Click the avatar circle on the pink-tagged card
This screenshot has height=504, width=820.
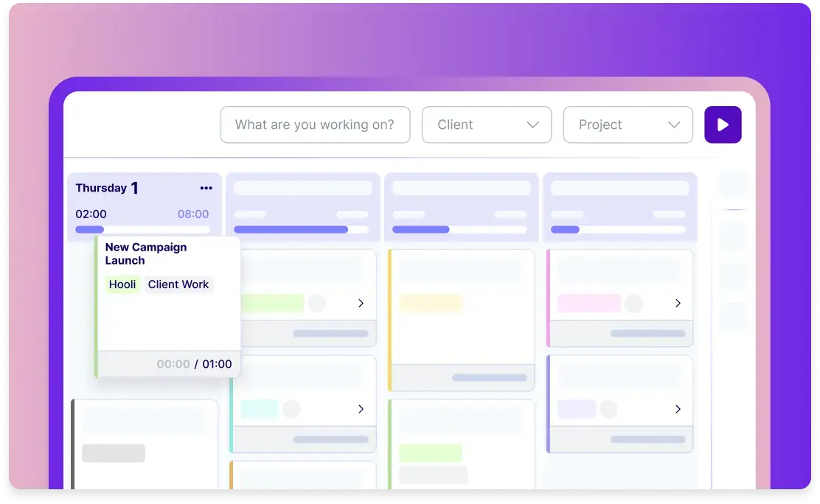click(x=633, y=303)
